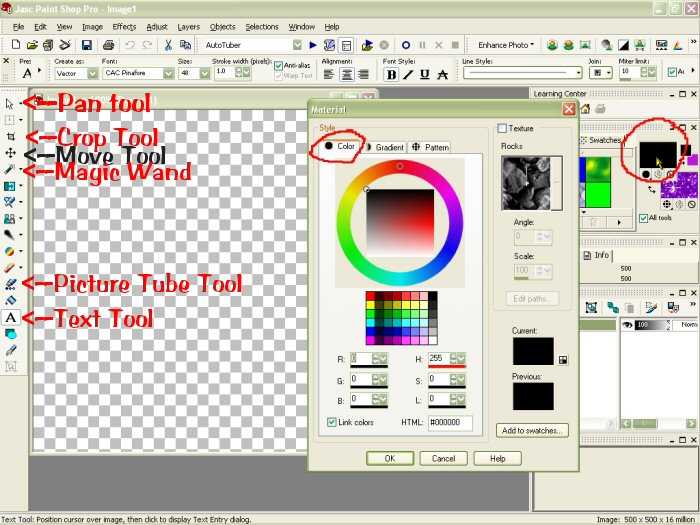The image size is (700, 525).
Task: Click the Undo arrow icon
Action: tap(130, 45)
